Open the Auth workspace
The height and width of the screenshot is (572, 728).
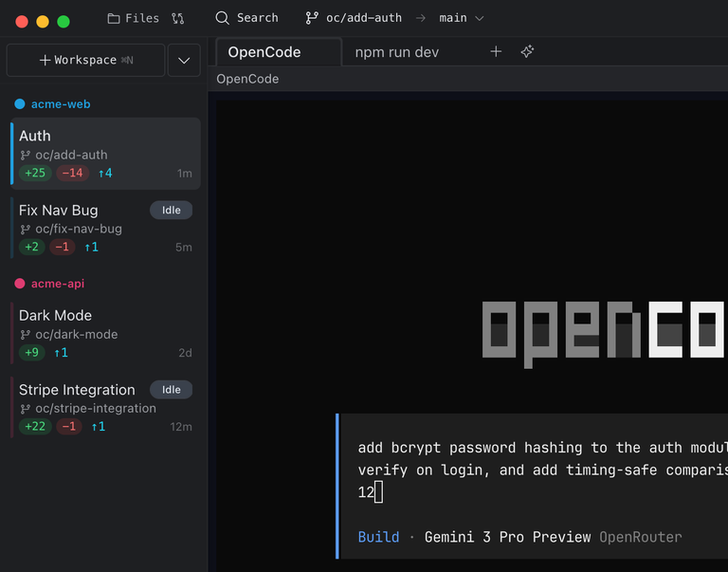(x=106, y=154)
